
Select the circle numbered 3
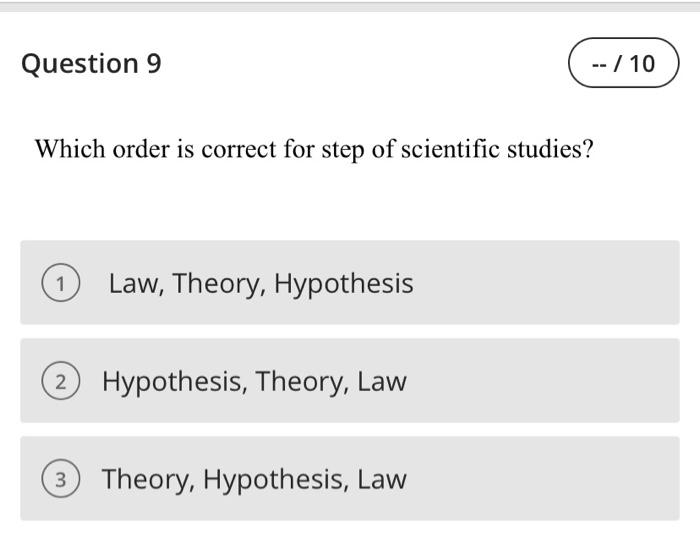[x=61, y=479]
